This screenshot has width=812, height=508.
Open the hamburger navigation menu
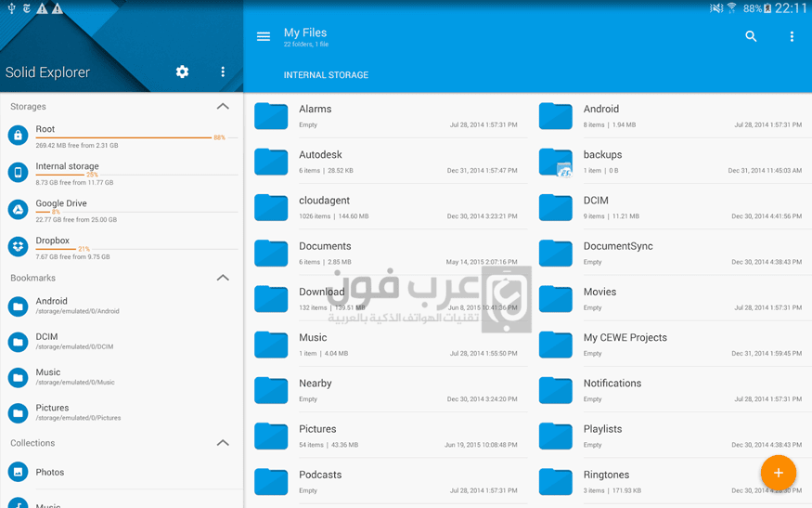coord(263,36)
